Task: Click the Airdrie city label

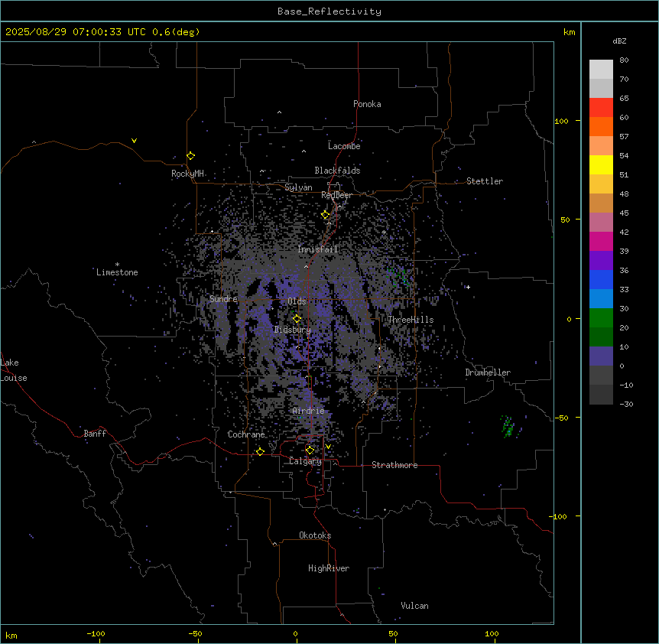Action: (x=309, y=411)
